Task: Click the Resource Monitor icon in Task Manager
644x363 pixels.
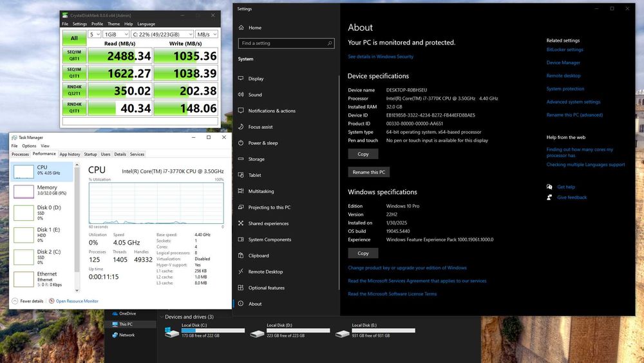Action: pos(52,301)
